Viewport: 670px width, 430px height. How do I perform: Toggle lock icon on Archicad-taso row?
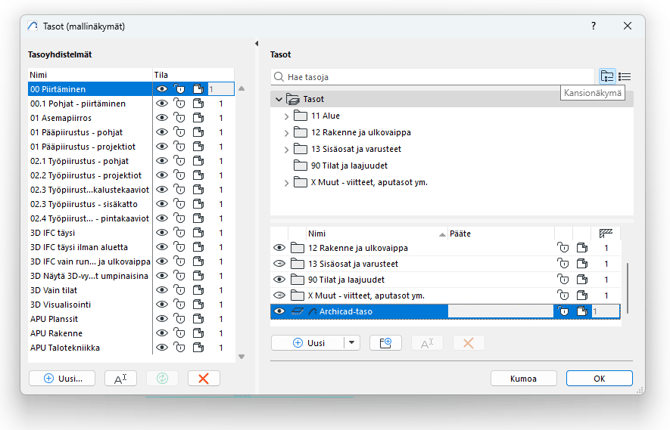click(562, 312)
